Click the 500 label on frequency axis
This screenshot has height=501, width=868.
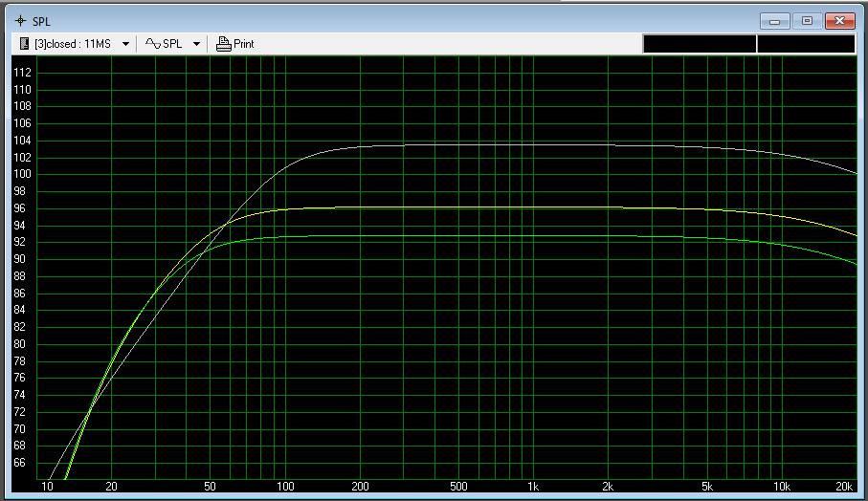(x=458, y=487)
